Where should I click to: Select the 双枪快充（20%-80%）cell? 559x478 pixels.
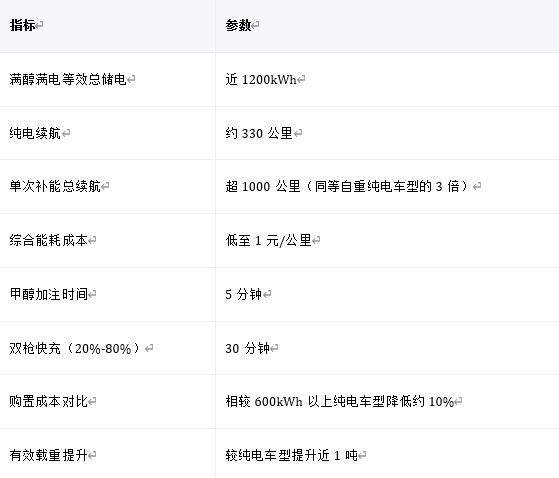107,348
